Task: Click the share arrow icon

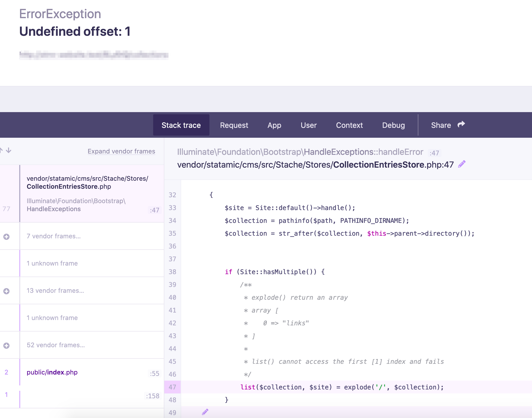Action: coord(461,124)
